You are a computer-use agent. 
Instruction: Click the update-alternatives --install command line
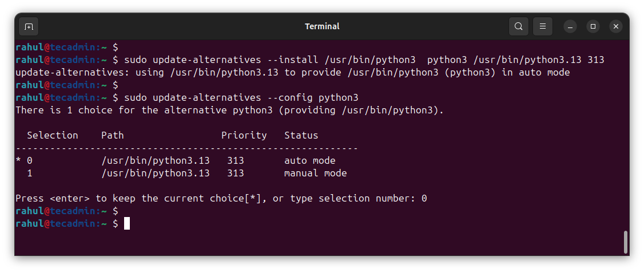[364, 60]
